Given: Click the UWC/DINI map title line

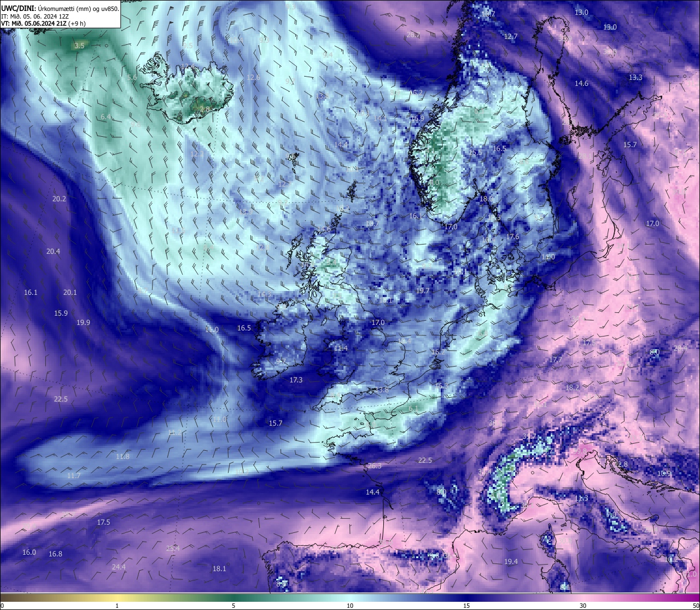Looking at the screenshot, I should [60, 8].
